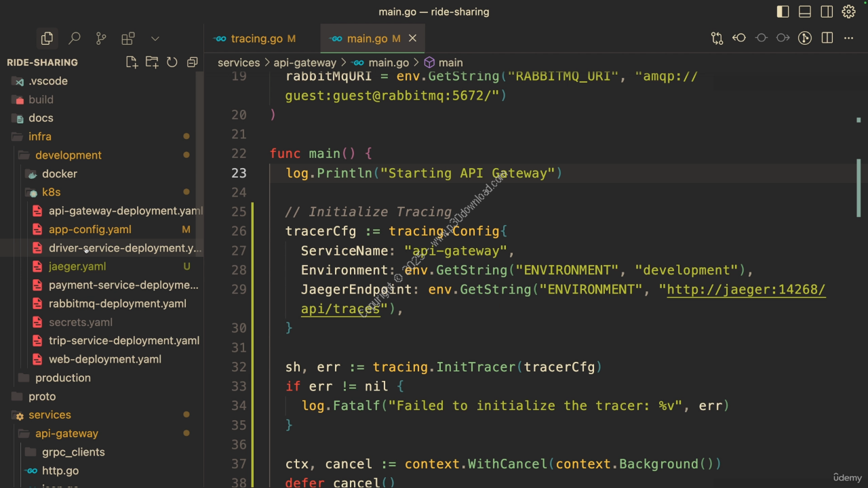Screen dimensions: 868x488
Task: Refresh the explorer file tree
Action: point(172,62)
